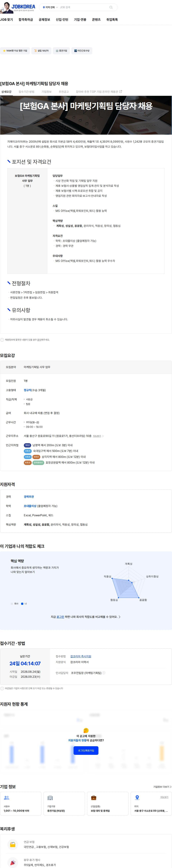The image size is (172, 868).
Task: Click the 잡코리아 즉시지원 link
Action: point(81,656)
